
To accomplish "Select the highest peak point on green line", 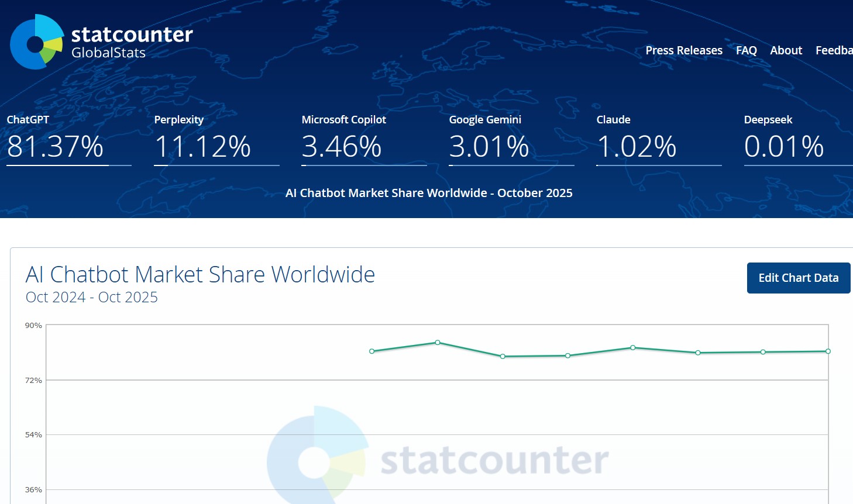I will click(x=438, y=343).
